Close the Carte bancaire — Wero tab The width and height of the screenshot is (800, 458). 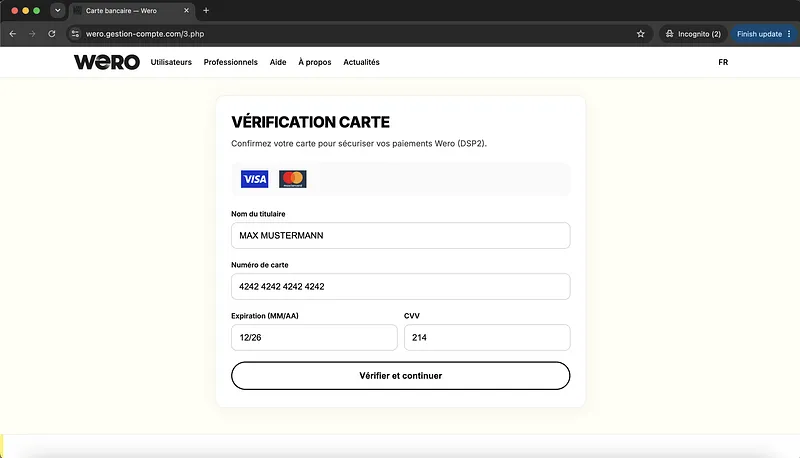186,10
